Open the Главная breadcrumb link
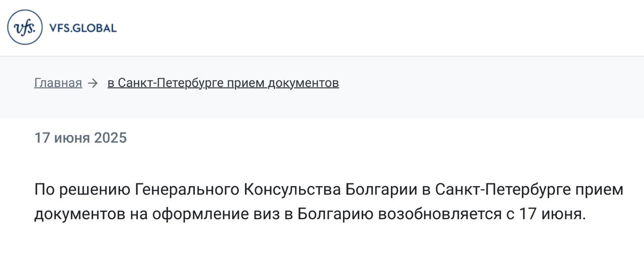The image size is (644, 255). pos(58,83)
